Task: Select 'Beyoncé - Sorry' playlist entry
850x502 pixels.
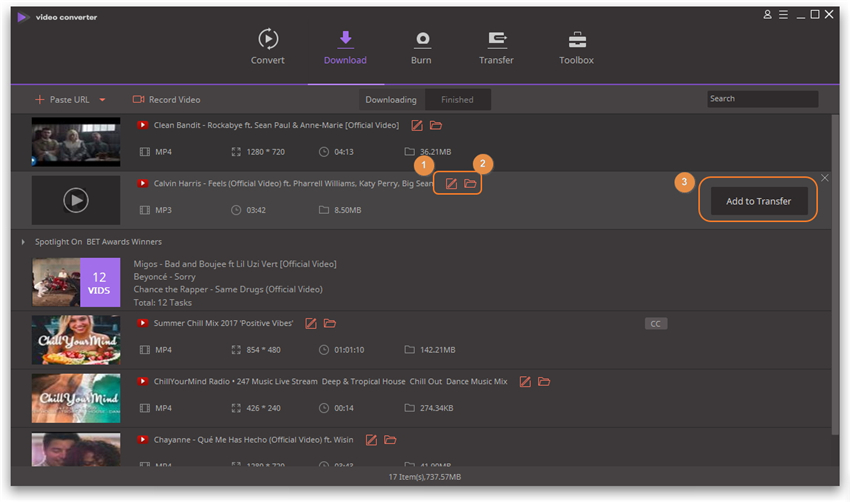Action: (164, 276)
